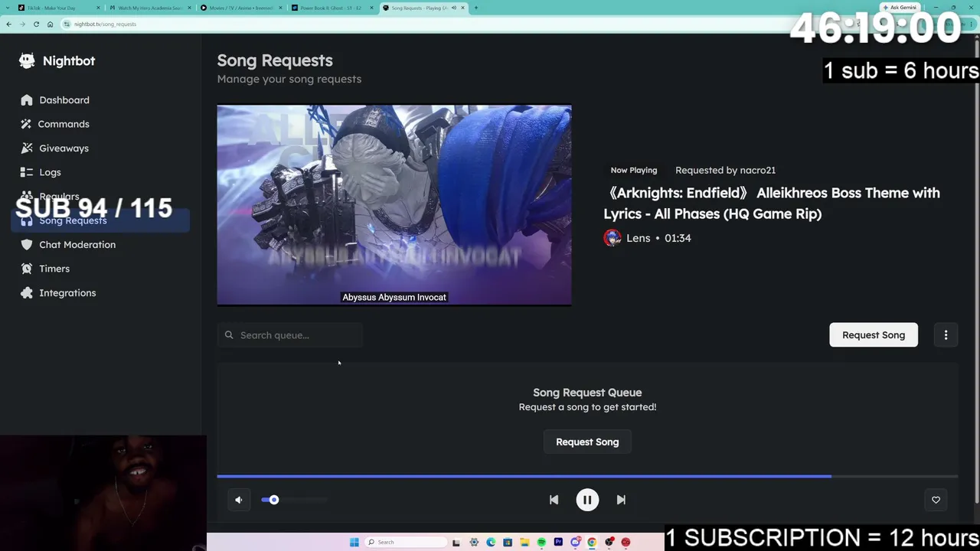
Task: Click the Giveaways party popper icon
Action: coord(27,148)
